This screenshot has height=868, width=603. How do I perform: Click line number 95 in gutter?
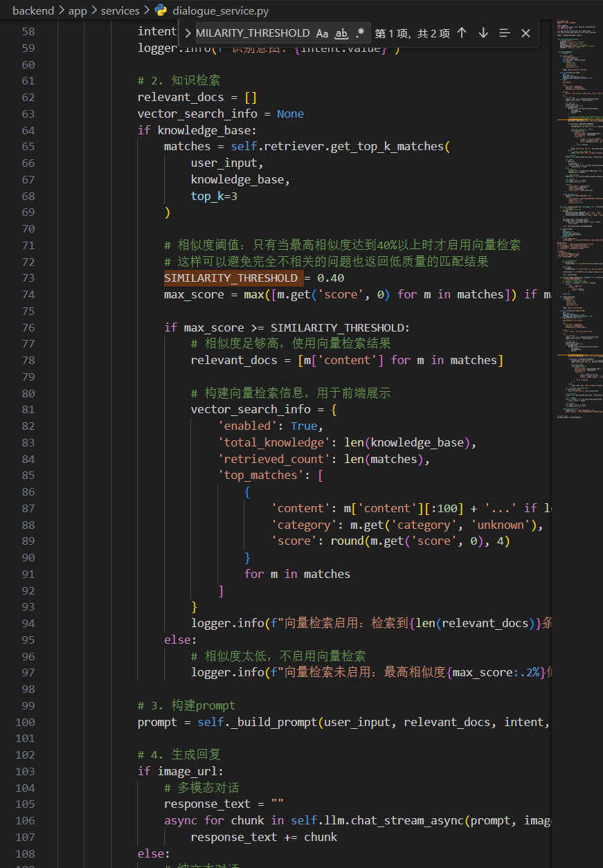[x=28, y=640]
